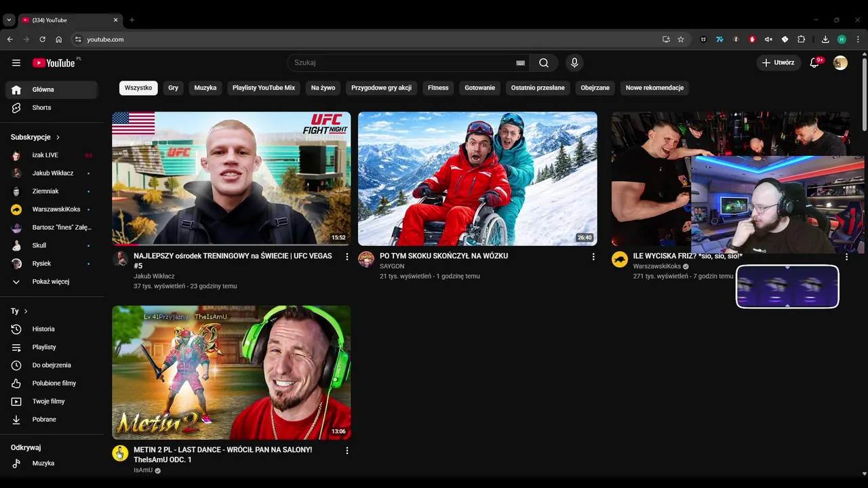Open the Ziemniak subscription channel
The height and width of the screenshot is (488, 868).
pos(52,191)
